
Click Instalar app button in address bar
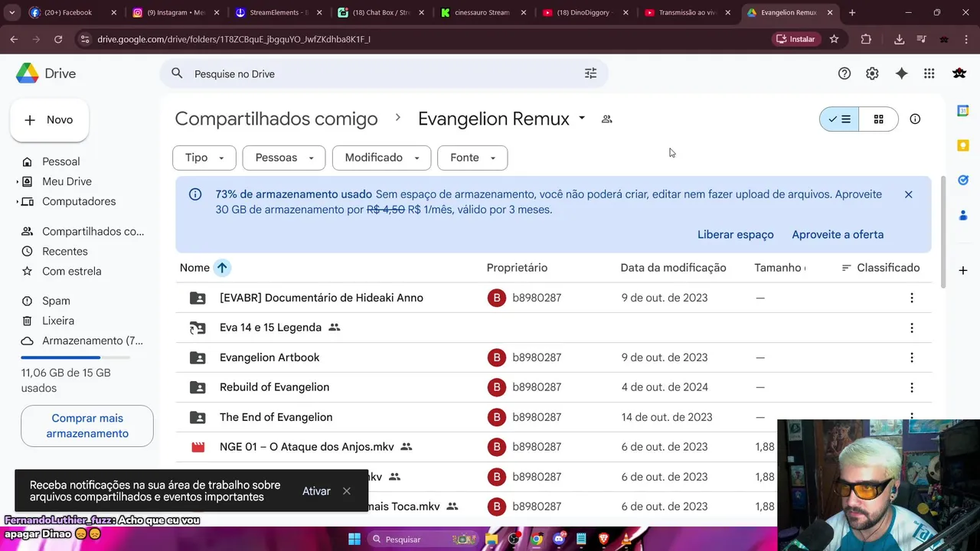[795, 39]
